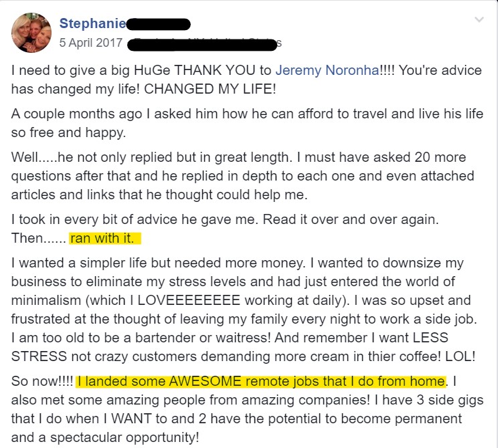The width and height of the screenshot is (498, 448).
Task: Click the "CHANGED MY LIFE!" capitalized phrase
Action: 210,89
